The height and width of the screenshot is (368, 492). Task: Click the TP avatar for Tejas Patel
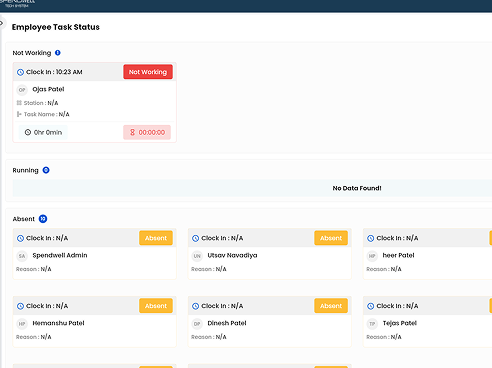[372, 324]
